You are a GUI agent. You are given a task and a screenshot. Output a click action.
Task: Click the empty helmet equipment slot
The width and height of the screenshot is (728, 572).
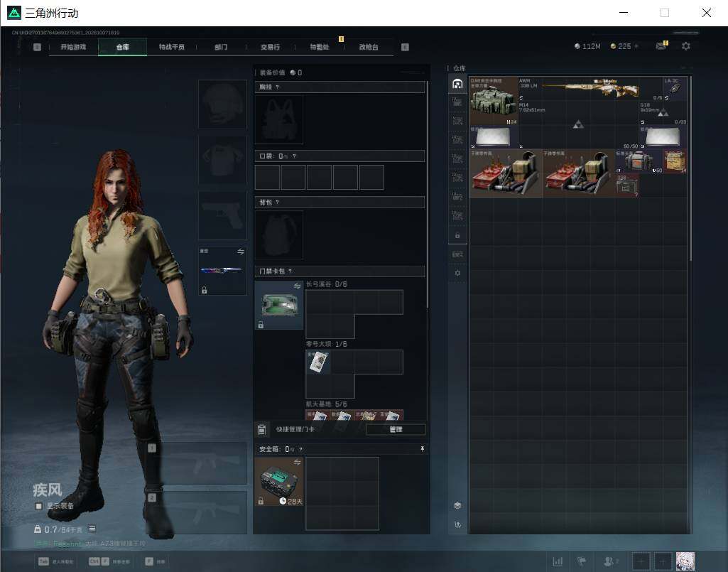[222, 104]
